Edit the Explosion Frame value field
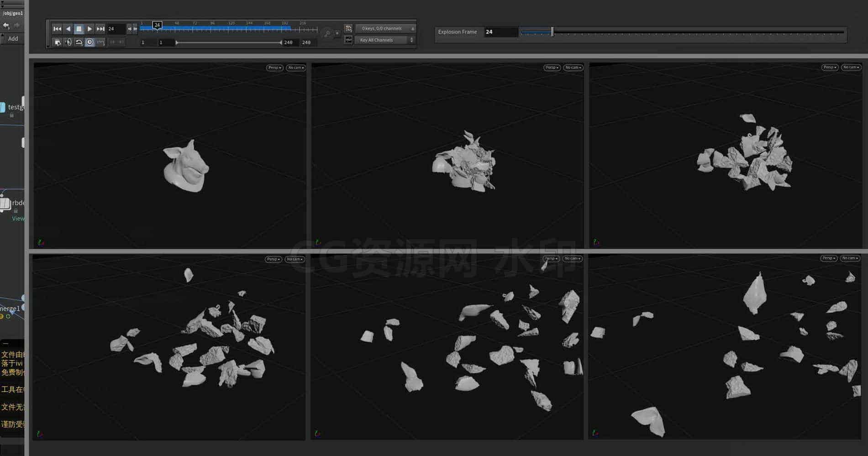Image resolution: width=868 pixels, height=456 pixels. click(501, 32)
